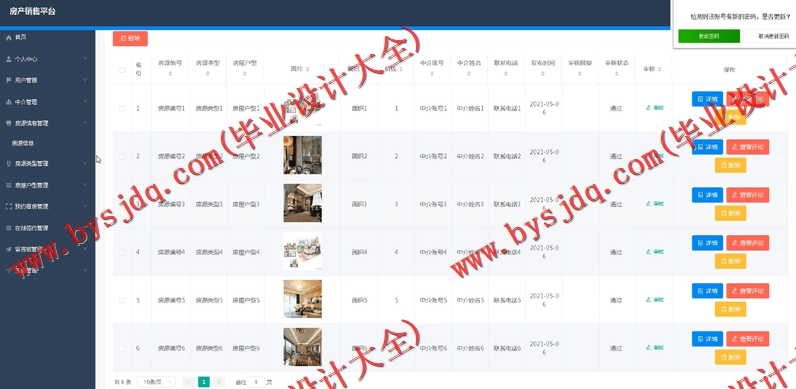796x389 pixels.
Task: Expand the 房源类型管理 menu chevron
Action: click(85, 164)
